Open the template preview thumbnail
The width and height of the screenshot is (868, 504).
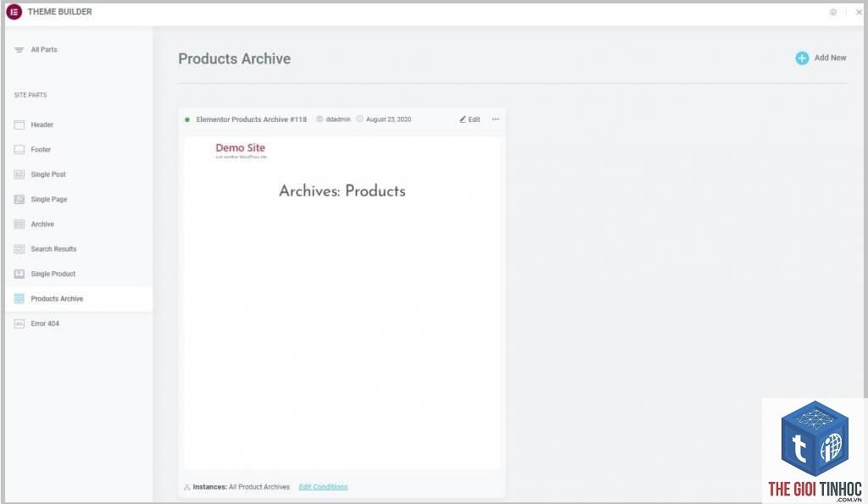[x=342, y=303]
